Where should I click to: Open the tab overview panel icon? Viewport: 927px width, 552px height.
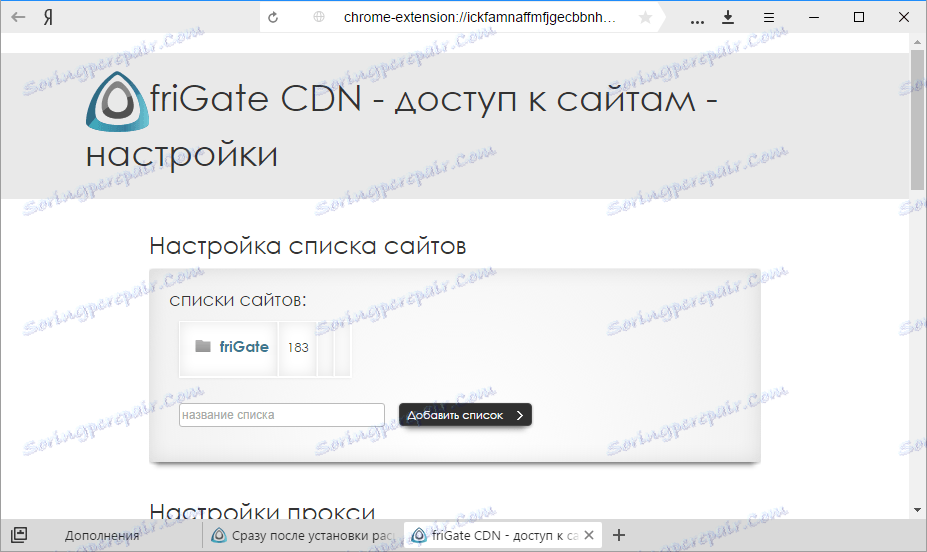[x=19, y=535]
